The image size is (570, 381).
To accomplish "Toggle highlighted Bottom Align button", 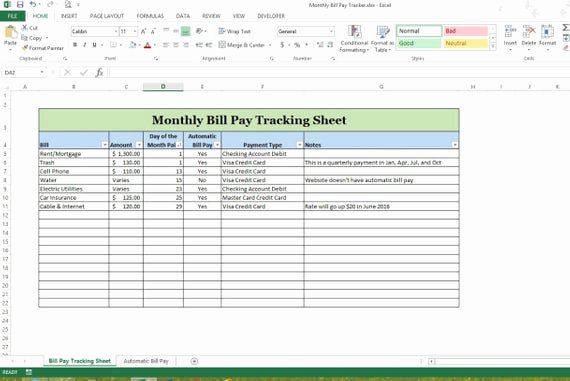I will (185, 31).
